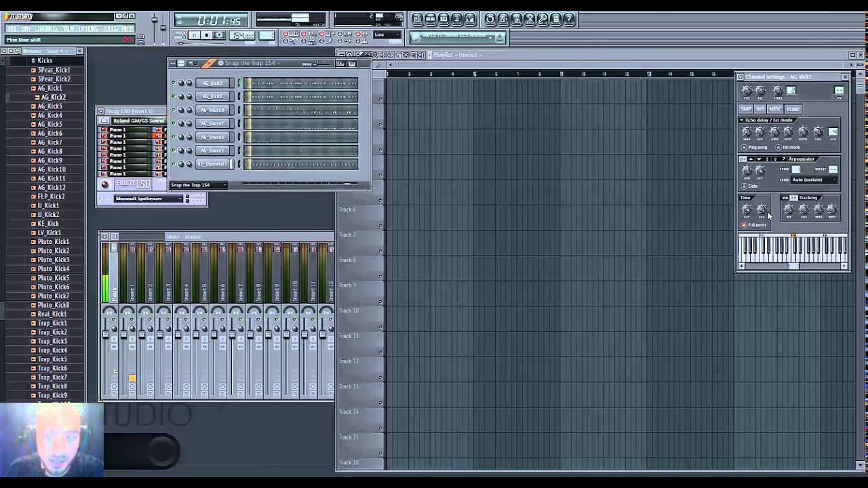Select arpeggiator up direction arrow
Viewport: 868px width, 488px height.
point(751,159)
